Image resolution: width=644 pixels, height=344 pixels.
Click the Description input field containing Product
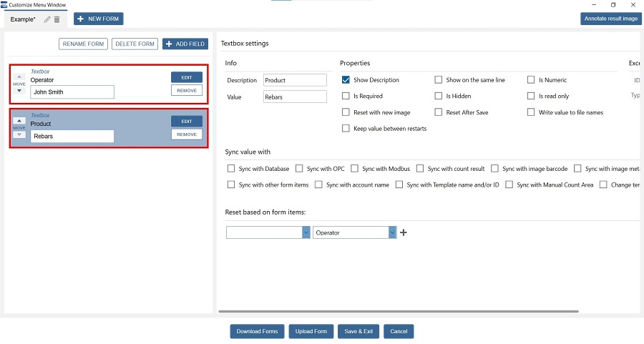pyautogui.click(x=295, y=80)
